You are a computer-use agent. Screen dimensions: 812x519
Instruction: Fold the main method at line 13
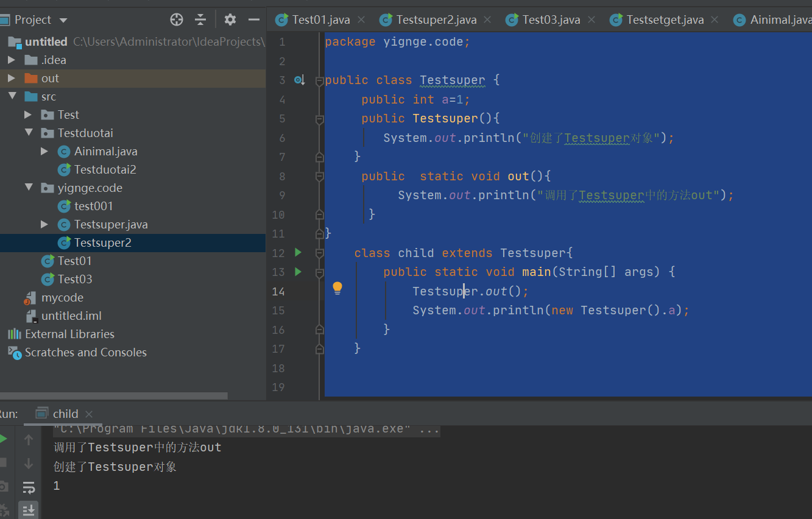319,272
